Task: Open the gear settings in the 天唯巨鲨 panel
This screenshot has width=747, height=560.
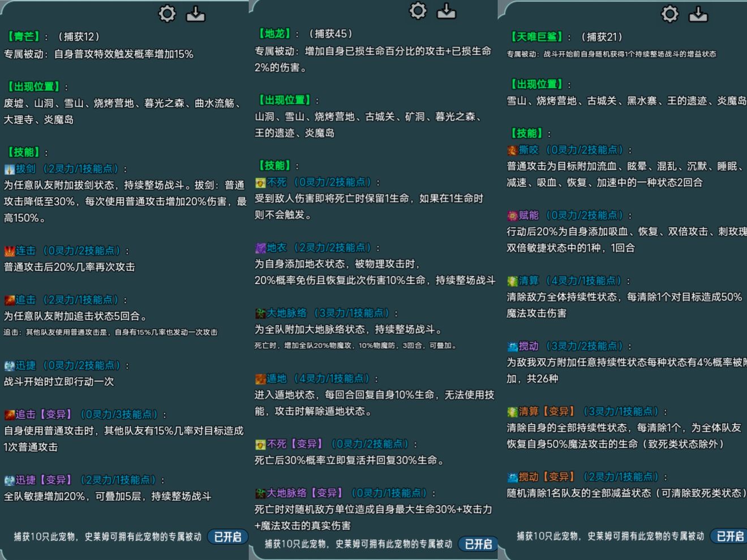Action: 669,14
